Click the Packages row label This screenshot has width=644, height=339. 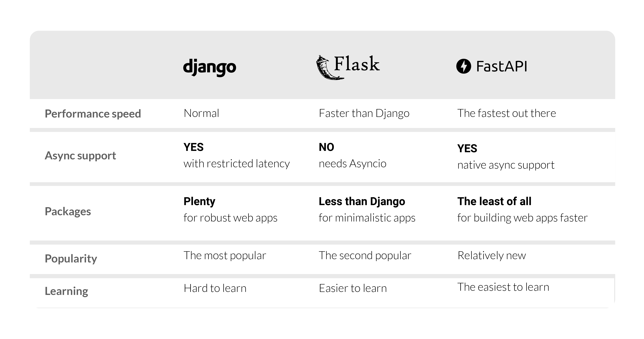pyautogui.click(x=68, y=211)
